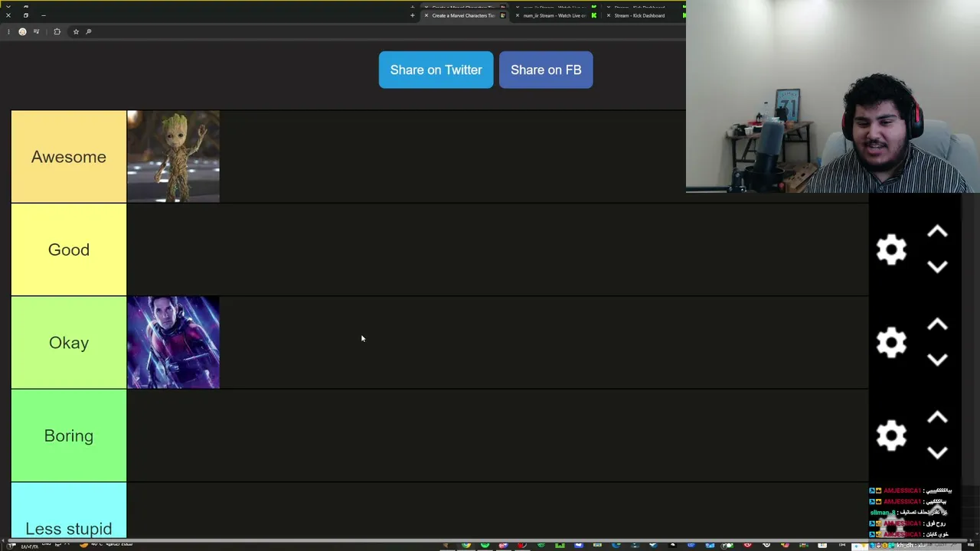Click the Share on Twitter button
The width and height of the screenshot is (980, 551).
pos(436,70)
